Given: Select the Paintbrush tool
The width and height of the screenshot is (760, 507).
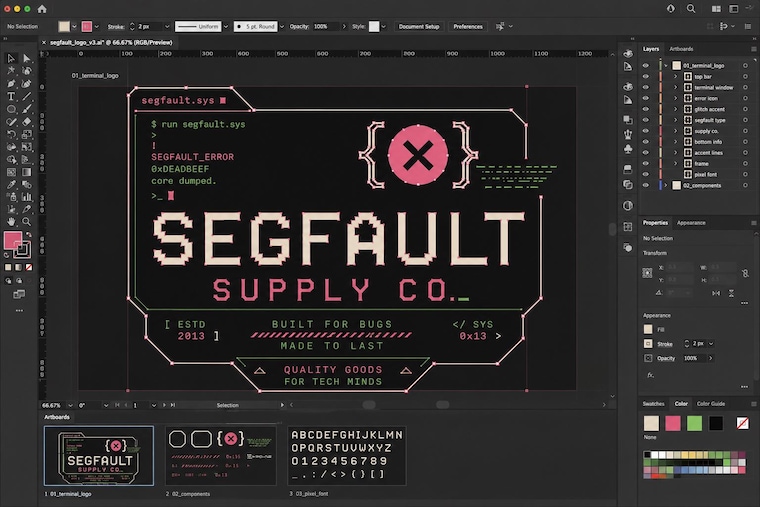Looking at the screenshot, I should 27,109.
